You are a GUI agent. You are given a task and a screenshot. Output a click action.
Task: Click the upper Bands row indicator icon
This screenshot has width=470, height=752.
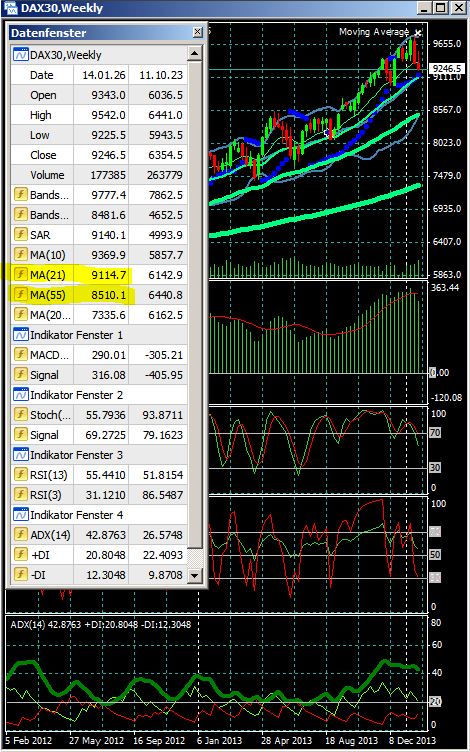tap(20, 195)
